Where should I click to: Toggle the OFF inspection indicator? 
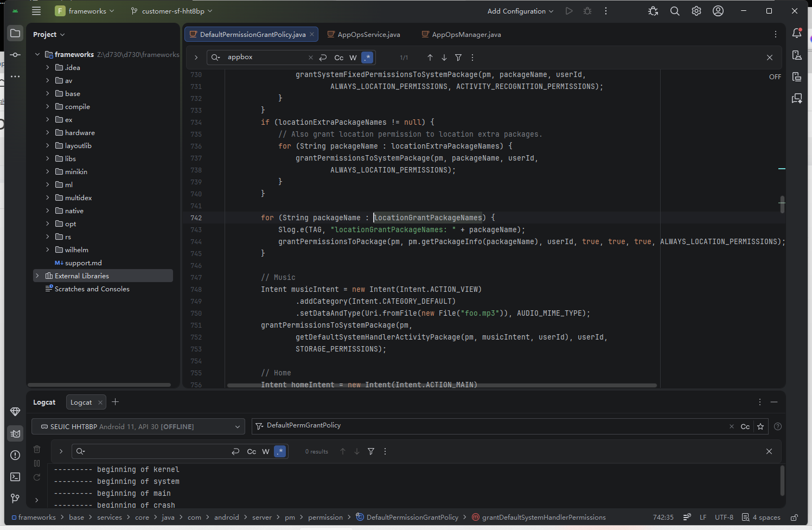(775, 77)
